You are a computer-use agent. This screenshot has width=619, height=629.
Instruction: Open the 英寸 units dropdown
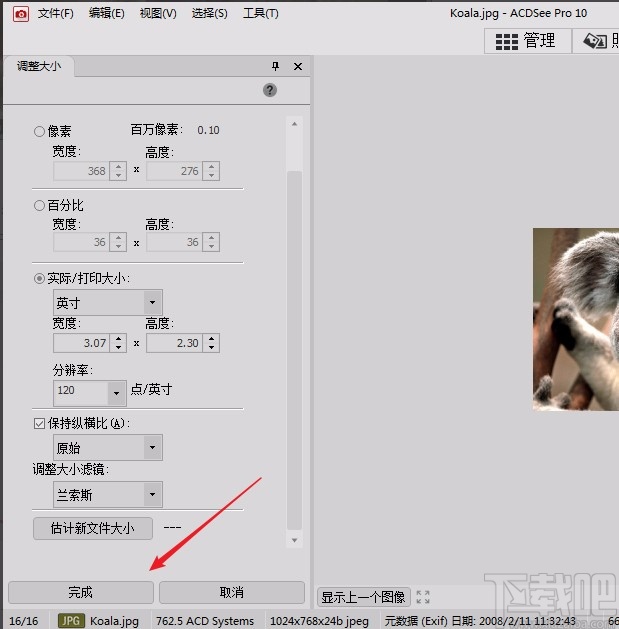point(108,302)
